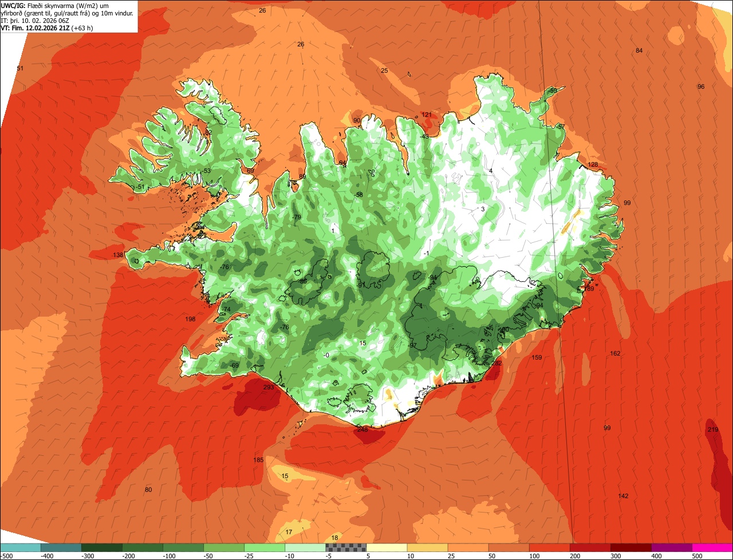733x560 pixels.
Task: Click the -51 value in the Westfjords
Action: click(x=140, y=187)
